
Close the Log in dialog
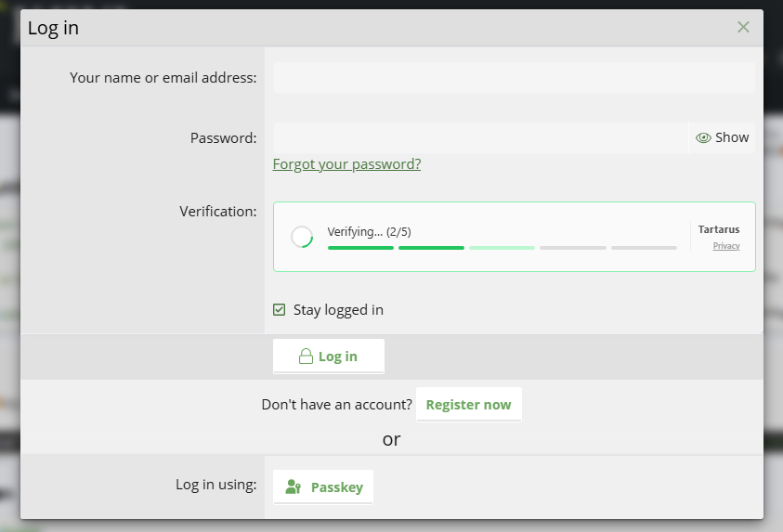(x=743, y=27)
